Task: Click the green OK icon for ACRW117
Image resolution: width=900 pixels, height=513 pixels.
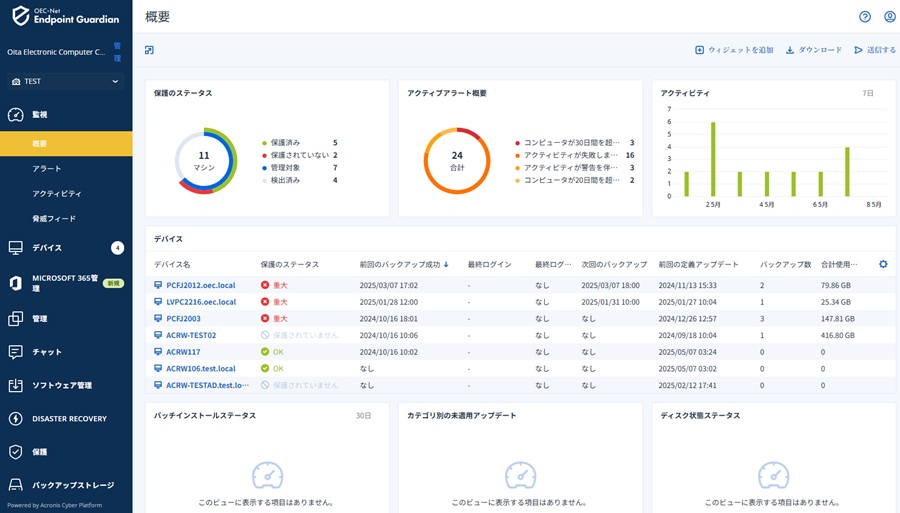Action: tap(265, 352)
